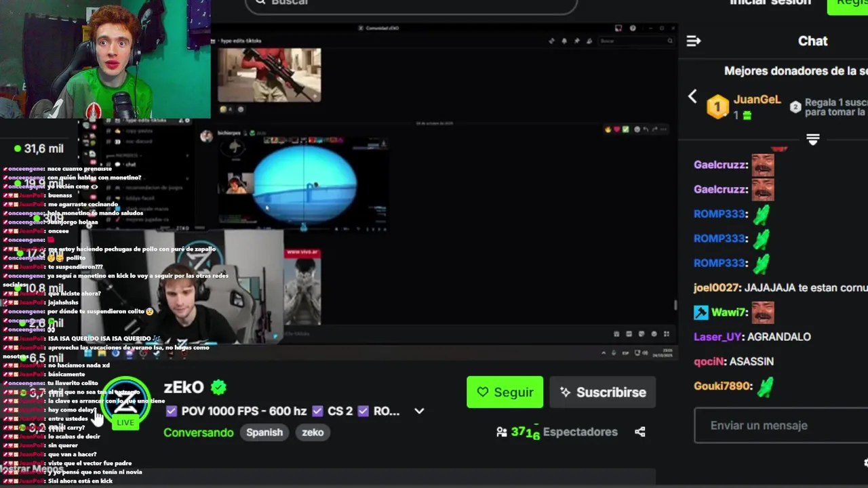Click the hype-edits-tiktoks channel title

[241, 41]
